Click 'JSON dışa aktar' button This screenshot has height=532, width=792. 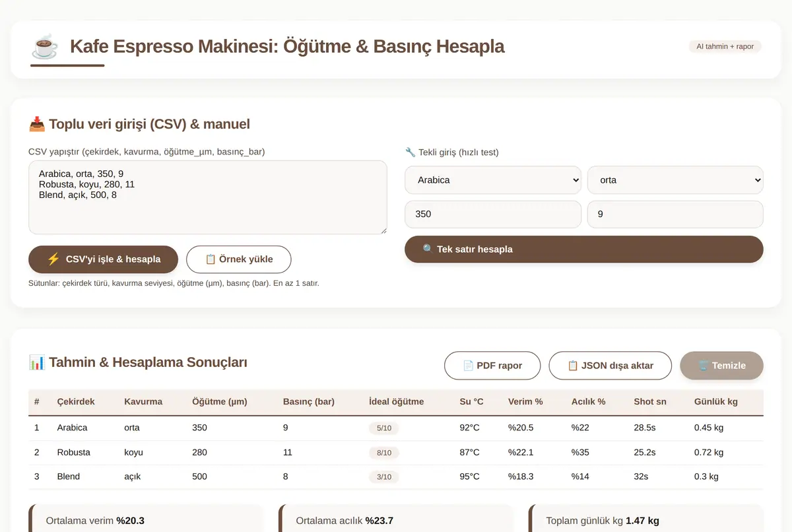[x=610, y=366]
